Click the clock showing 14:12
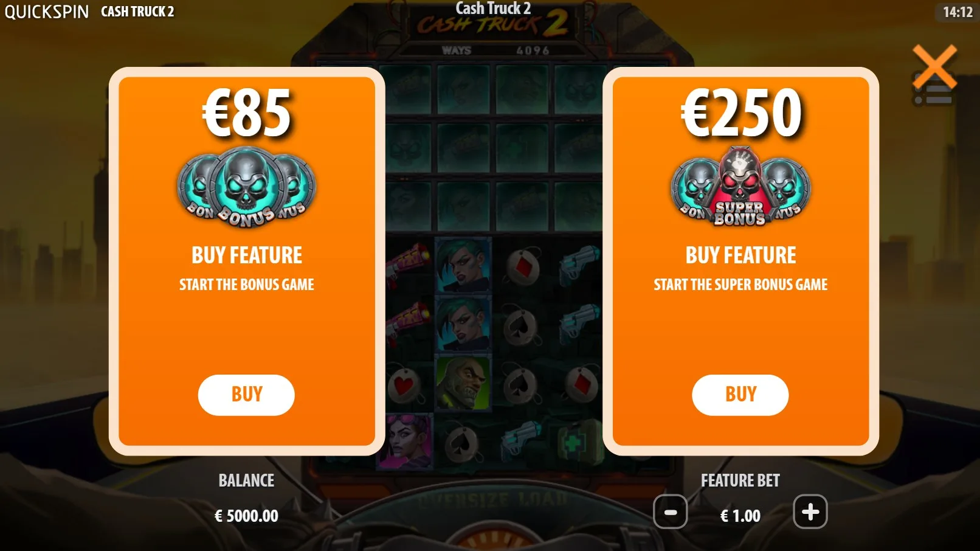The height and width of the screenshot is (551, 980). coord(958,12)
